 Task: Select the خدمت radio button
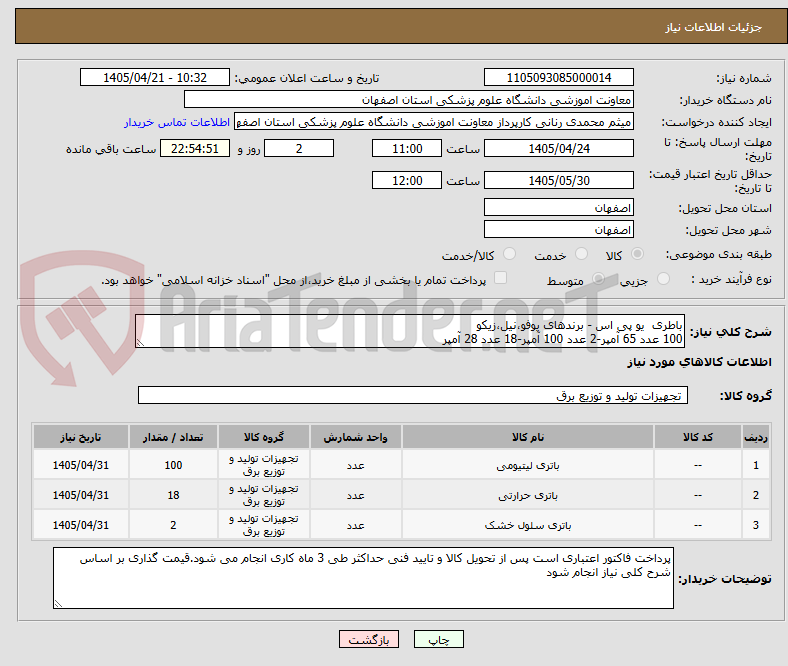[x=581, y=254]
